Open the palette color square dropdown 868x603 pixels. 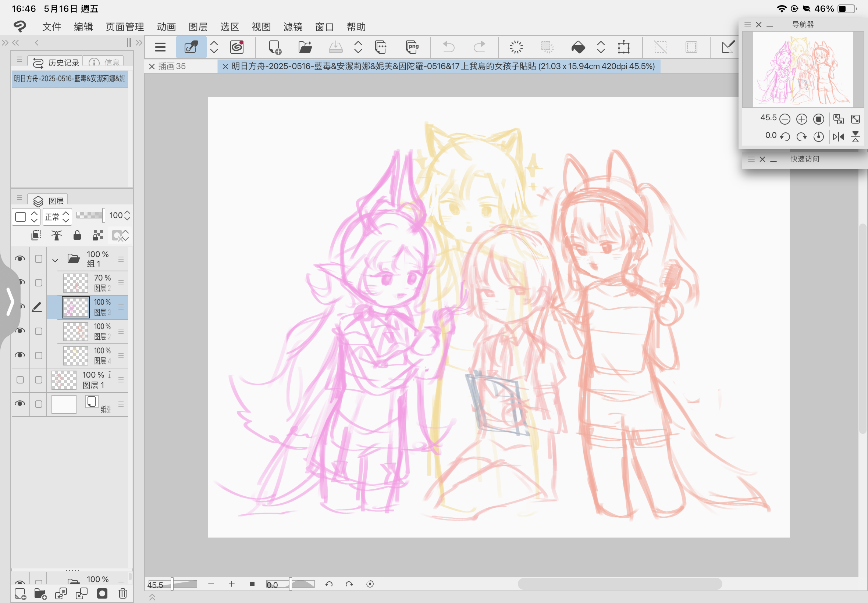[26, 217]
